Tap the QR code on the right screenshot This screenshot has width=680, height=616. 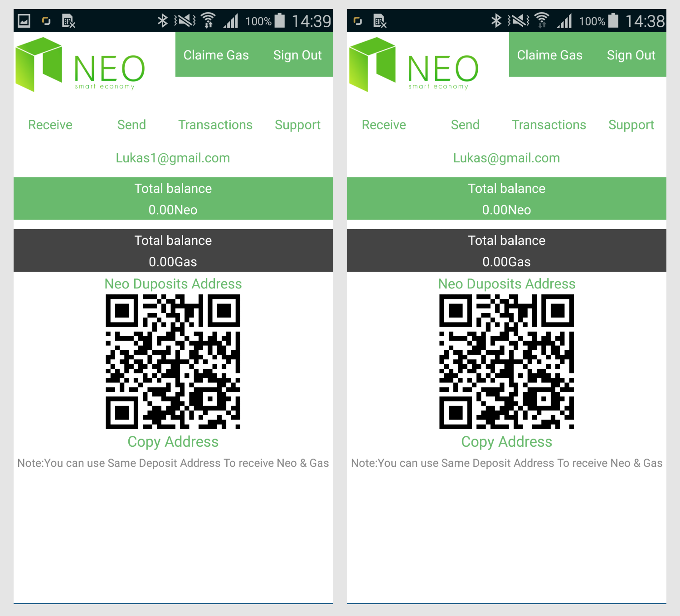[x=506, y=362]
